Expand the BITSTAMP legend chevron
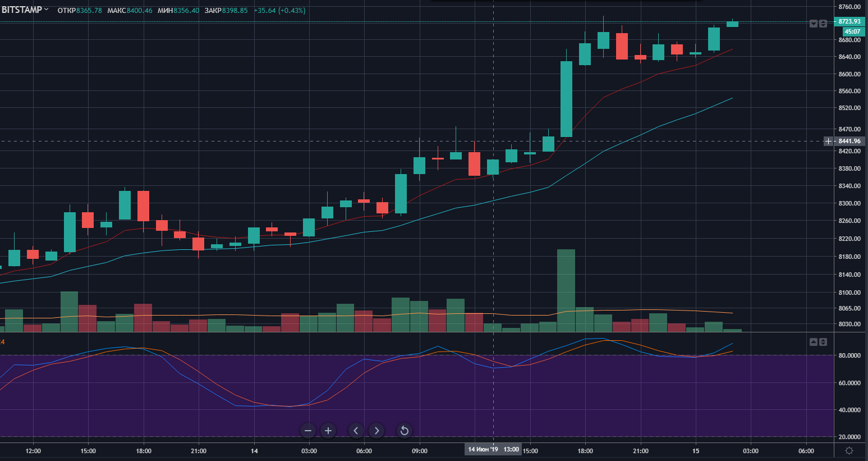Viewport: 868px width, 461px height. click(x=46, y=10)
